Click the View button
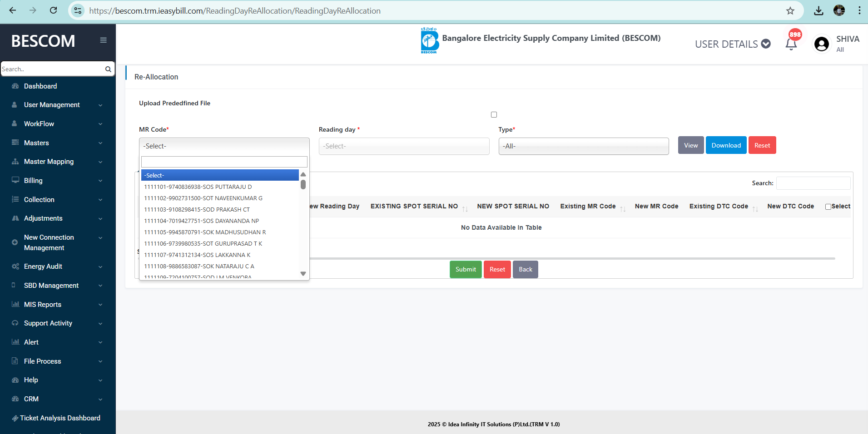 click(691, 145)
